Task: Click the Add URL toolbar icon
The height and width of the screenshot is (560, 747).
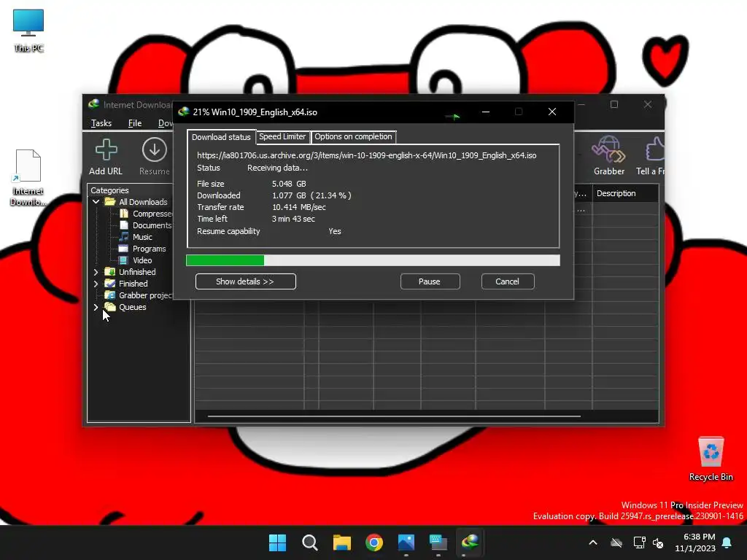Action: pyautogui.click(x=106, y=150)
